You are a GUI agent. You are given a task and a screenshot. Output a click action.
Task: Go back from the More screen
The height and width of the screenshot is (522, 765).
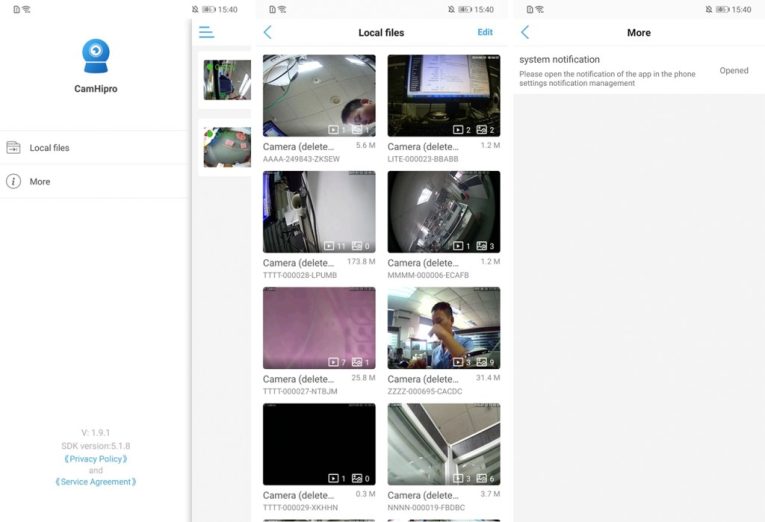pos(525,33)
